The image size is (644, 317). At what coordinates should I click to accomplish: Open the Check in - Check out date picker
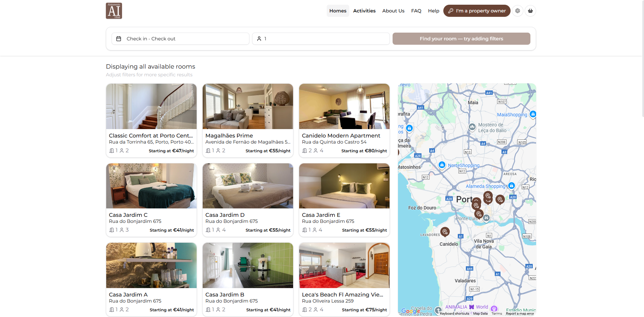click(x=180, y=39)
